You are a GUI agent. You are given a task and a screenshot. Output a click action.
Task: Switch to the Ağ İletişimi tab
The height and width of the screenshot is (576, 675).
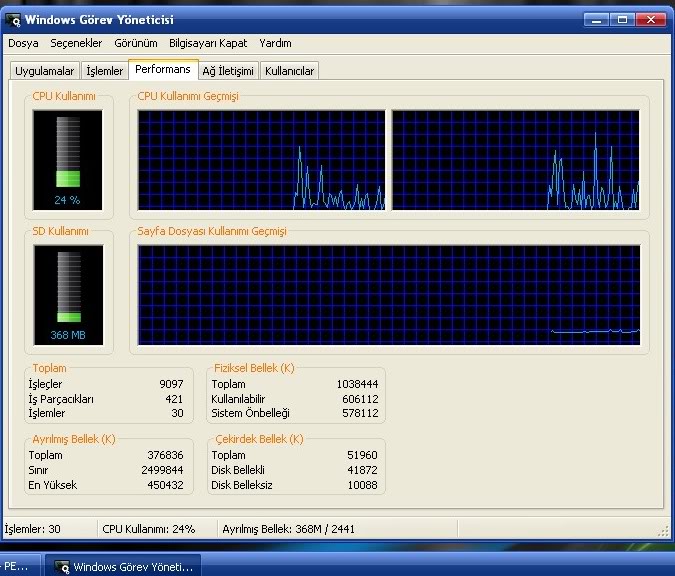[x=228, y=71]
